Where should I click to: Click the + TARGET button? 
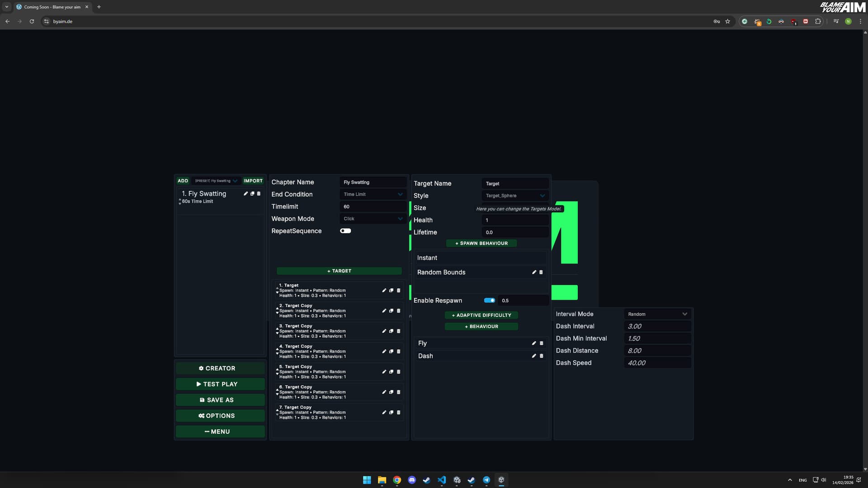point(339,271)
